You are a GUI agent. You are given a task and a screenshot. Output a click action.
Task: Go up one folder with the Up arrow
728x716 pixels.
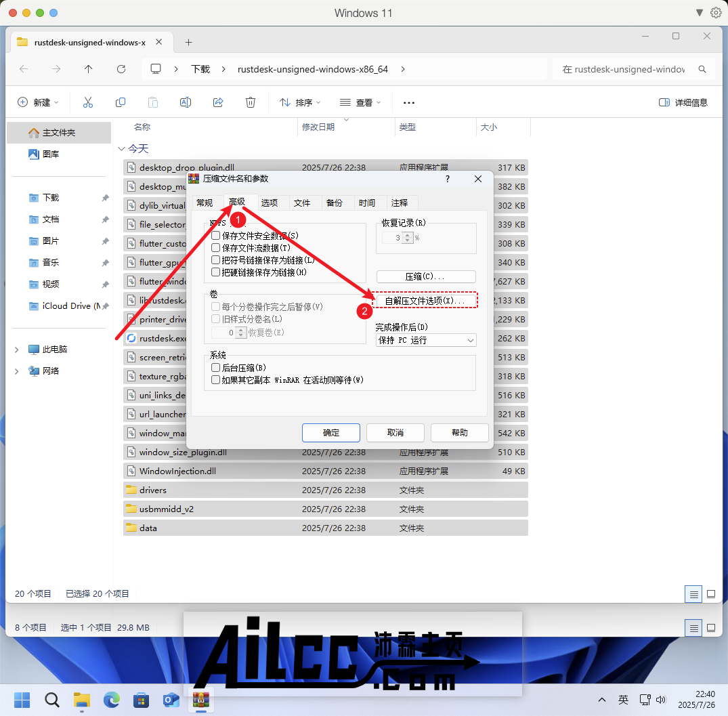coord(88,69)
